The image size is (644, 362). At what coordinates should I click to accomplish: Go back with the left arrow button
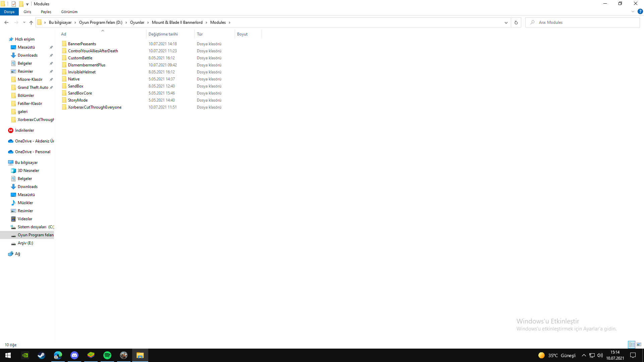pos(6,22)
